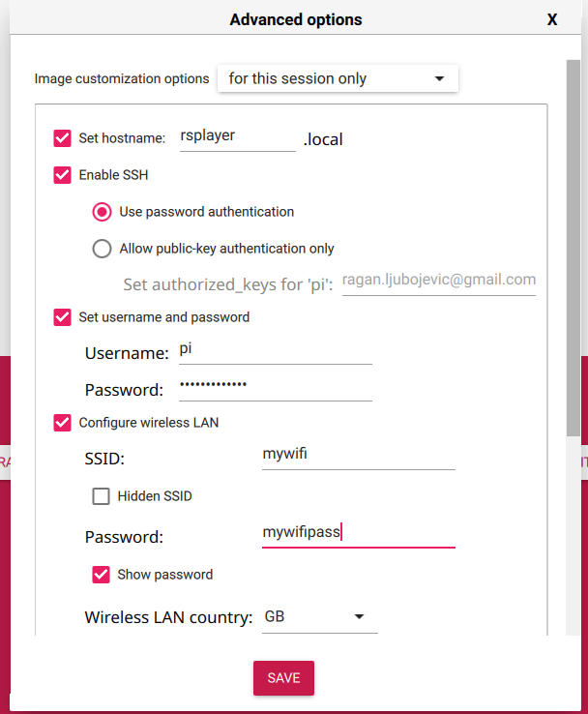This screenshot has width=588, height=714.
Task: Choose Allow public-key authentication only
Action: click(x=102, y=249)
